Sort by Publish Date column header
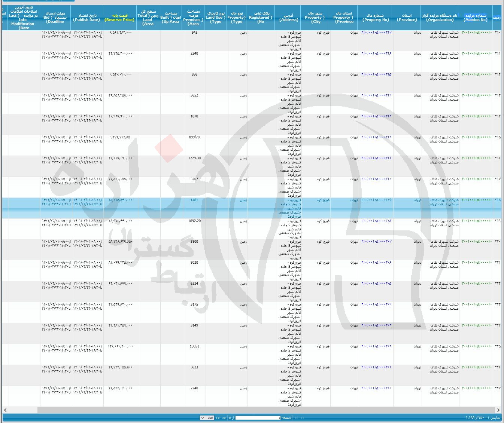Image resolution: width=504 pixels, height=423 pixels. pyautogui.click(x=86, y=18)
